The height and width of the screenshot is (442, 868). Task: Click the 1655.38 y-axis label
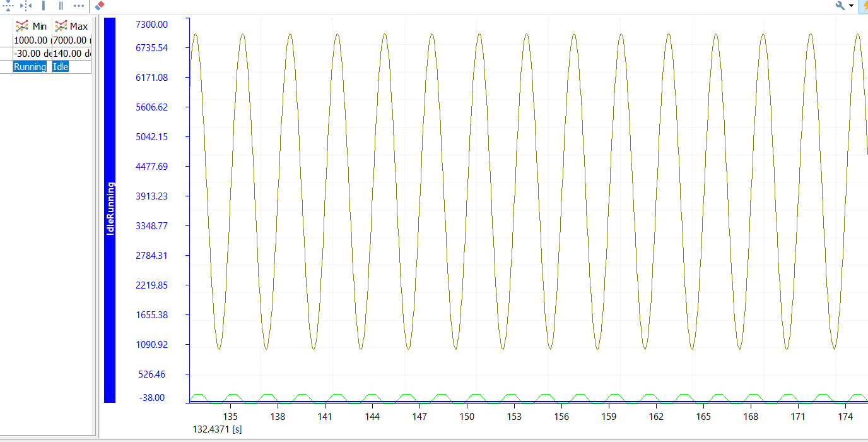151,314
